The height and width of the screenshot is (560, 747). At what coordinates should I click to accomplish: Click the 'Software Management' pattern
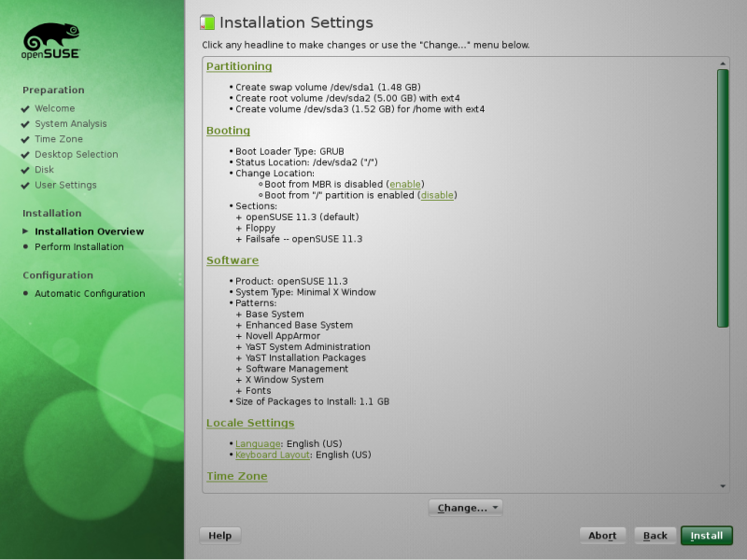point(297,369)
